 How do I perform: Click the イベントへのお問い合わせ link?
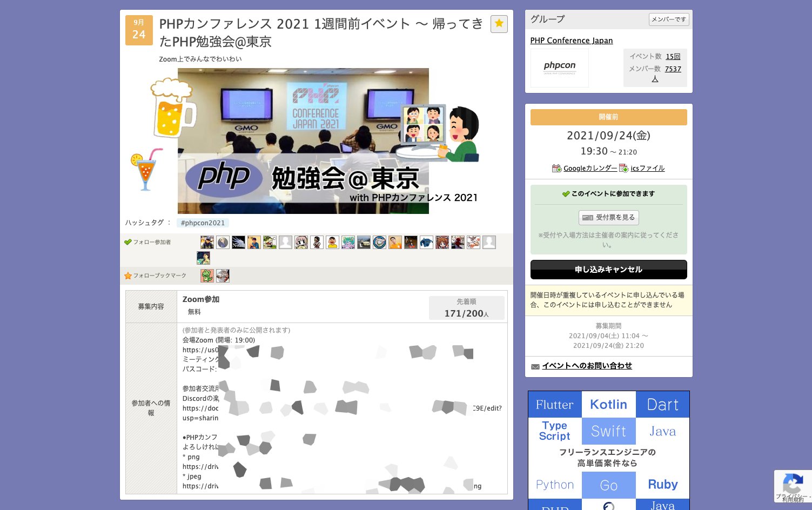pos(587,366)
